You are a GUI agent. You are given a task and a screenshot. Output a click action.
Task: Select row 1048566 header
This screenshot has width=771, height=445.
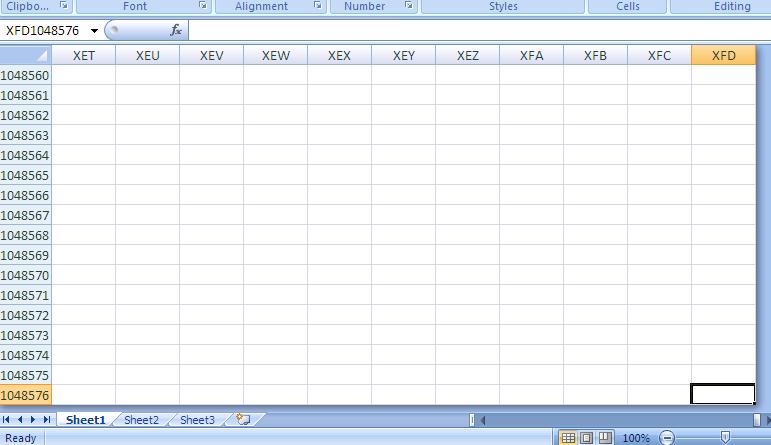click(26, 195)
